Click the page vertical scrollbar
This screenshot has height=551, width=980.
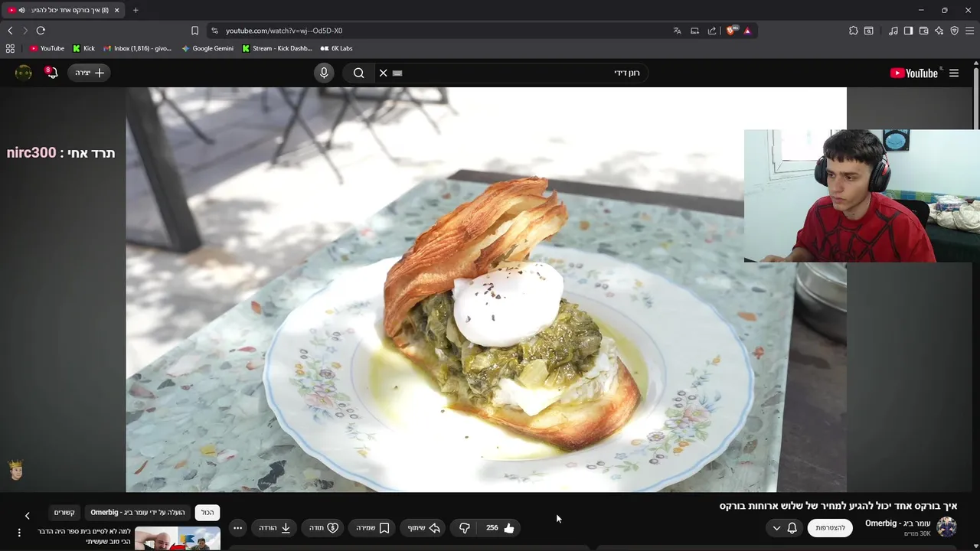[x=976, y=99]
